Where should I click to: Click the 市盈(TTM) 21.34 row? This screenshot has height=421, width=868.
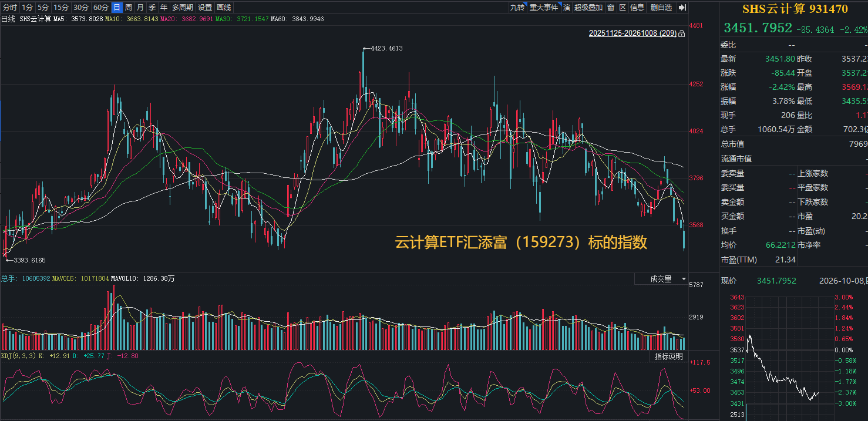(x=758, y=260)
